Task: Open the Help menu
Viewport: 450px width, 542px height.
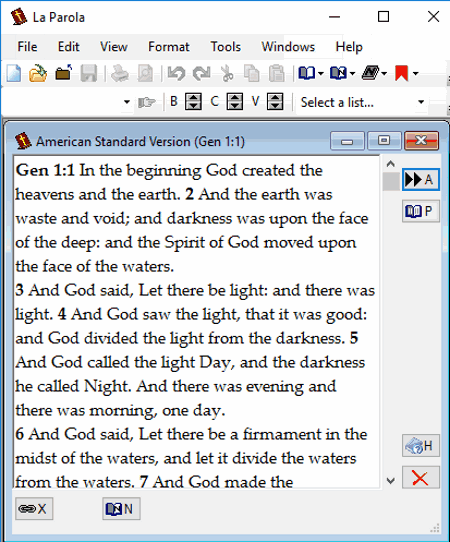Action: pos(349,47)
